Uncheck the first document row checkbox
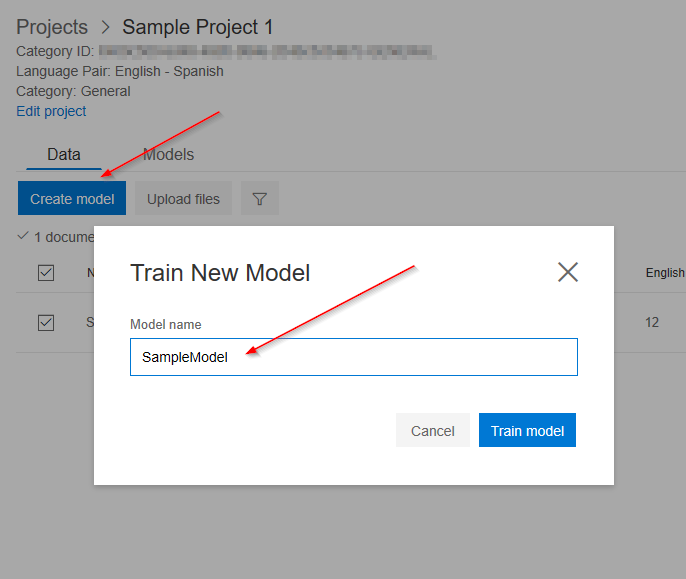686x579 pixels. click(46, 322)
